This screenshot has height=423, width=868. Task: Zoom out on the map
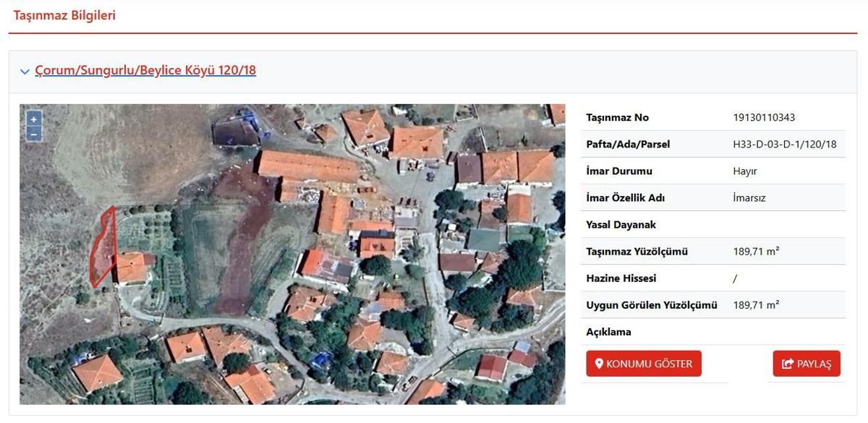(x=34, y=134)
